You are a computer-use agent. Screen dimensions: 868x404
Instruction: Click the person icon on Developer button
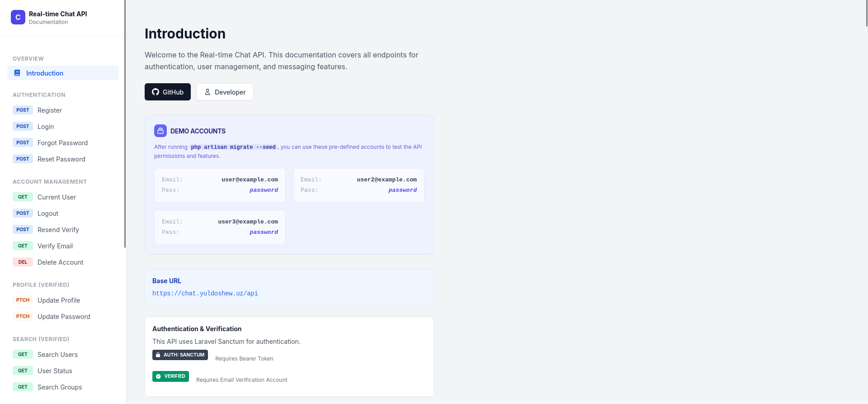click(x=208, y=92)
